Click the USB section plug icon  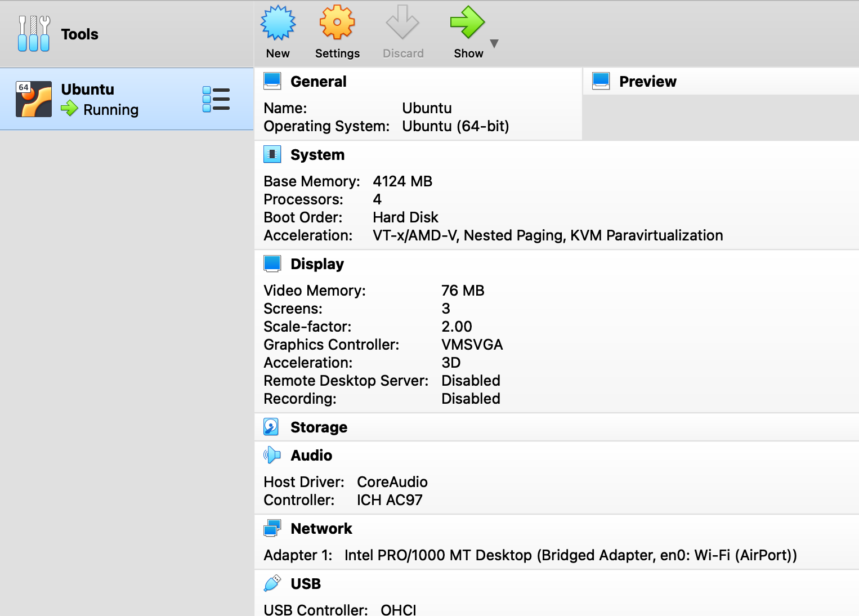coord(272,583)
